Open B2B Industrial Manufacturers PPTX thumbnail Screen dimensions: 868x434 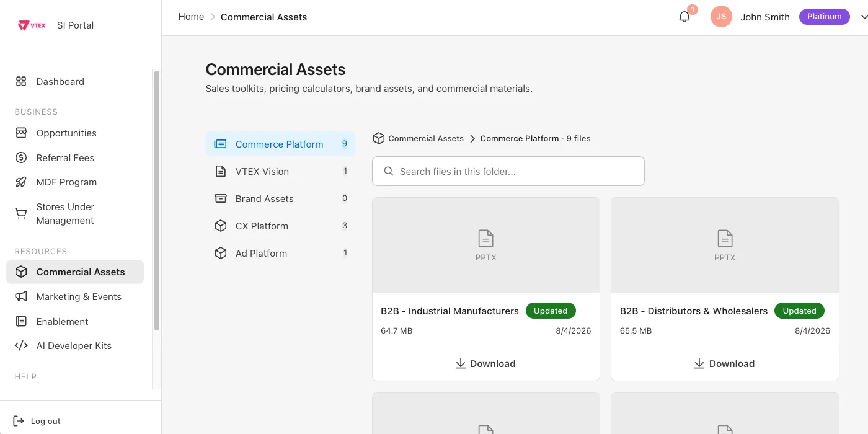(486, 246)
